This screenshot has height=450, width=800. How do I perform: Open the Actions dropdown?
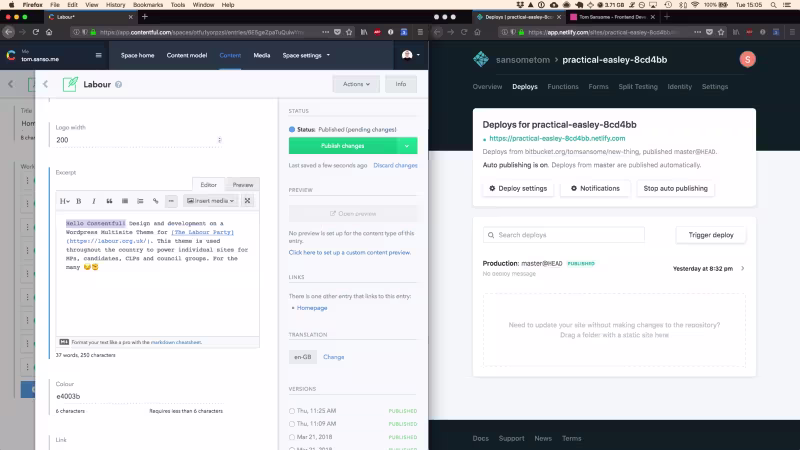coord(356,84)
